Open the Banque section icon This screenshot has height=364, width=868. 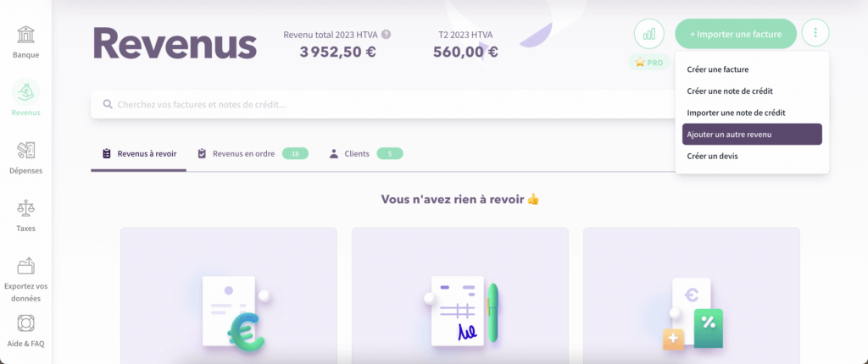[x=26, y=35]
